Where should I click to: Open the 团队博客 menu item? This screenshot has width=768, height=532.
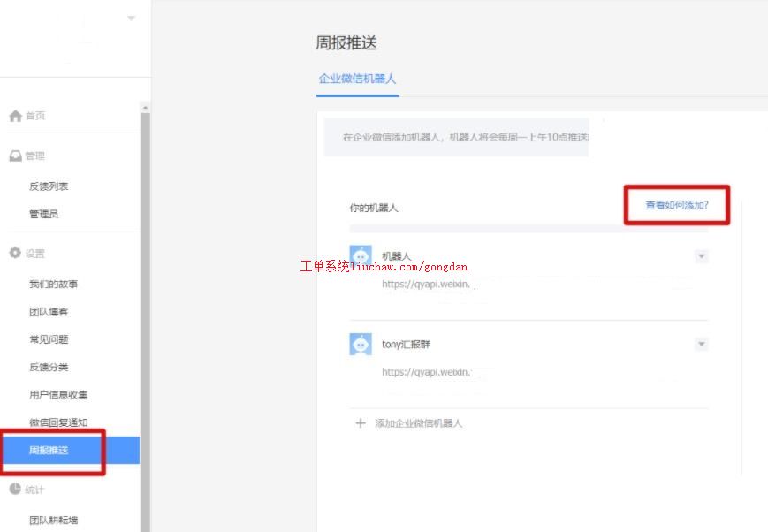coord(49,312)
